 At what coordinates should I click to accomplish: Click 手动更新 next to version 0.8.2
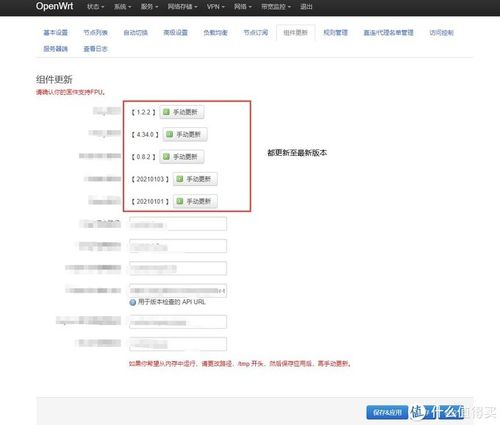pos(182,157)
